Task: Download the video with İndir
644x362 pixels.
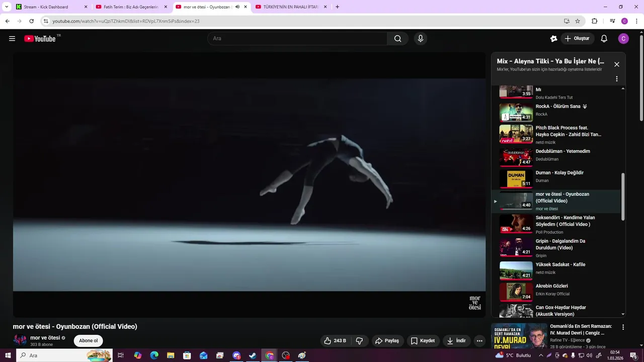Action: 456,341
